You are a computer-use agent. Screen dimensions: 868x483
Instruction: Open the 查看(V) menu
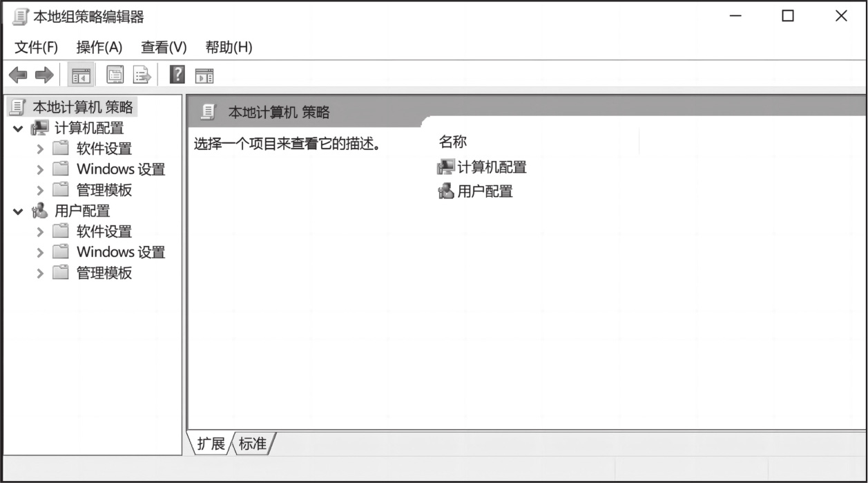(x=164, y=47)
